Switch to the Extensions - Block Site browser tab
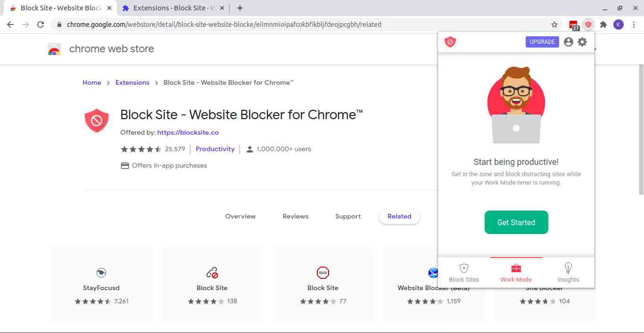This screenshot has width=644, height=333. 173,8
